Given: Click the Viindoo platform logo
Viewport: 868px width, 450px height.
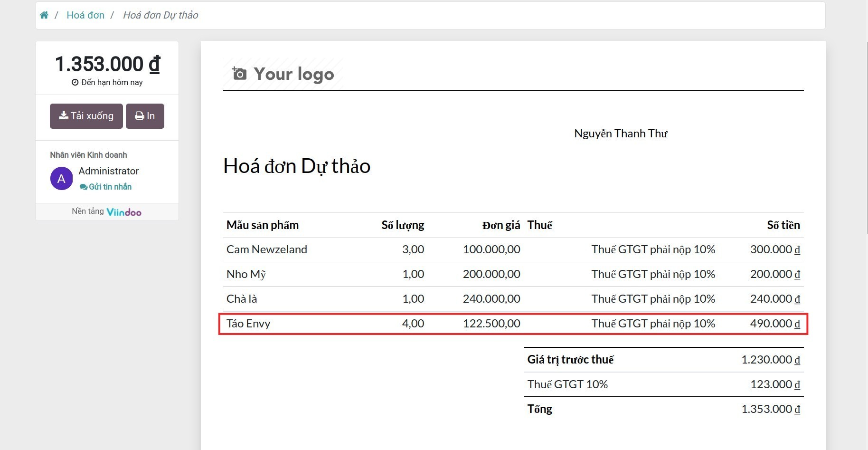Looking at the screenshot, I should pyautogui.click(x=123, y=211).
